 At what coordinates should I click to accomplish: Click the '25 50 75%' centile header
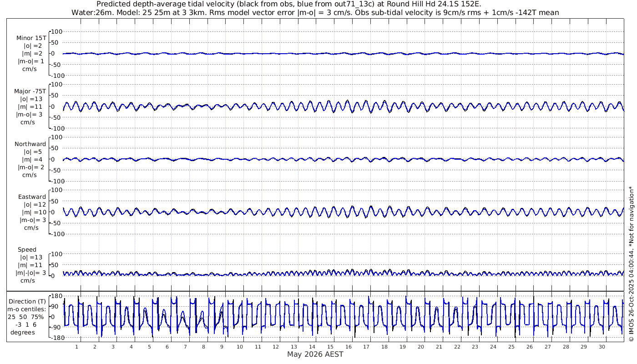(26, 317)
